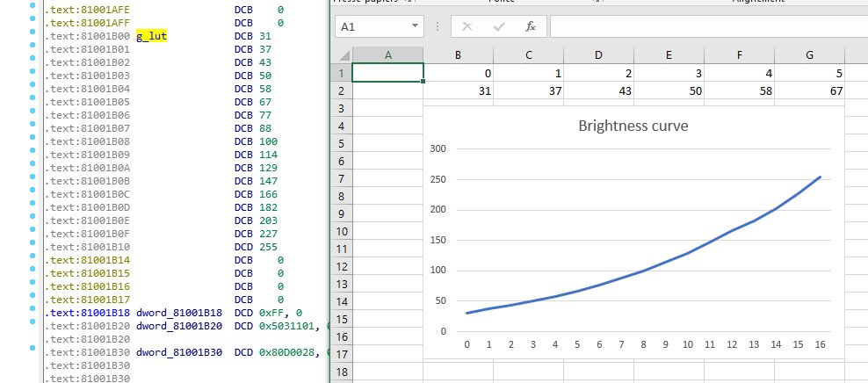This screenshot has height=383, width=868.
Task: Select column F header
Action: 739,54
